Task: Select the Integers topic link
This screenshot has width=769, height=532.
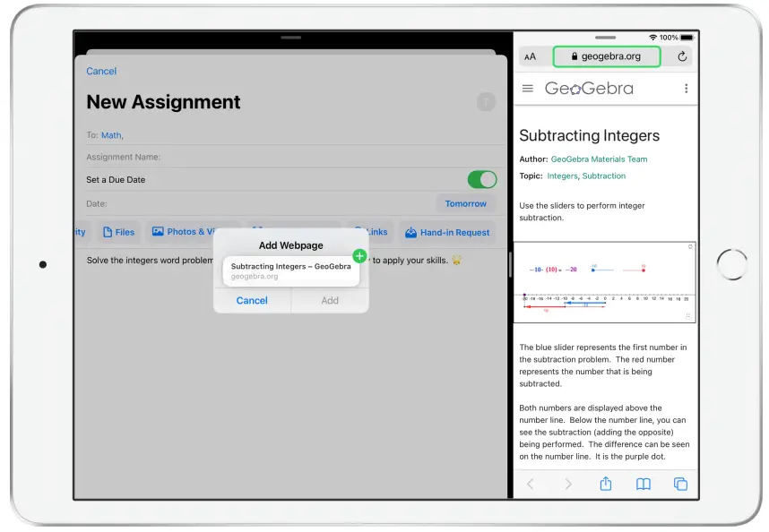Action: [x=562, y=176]
